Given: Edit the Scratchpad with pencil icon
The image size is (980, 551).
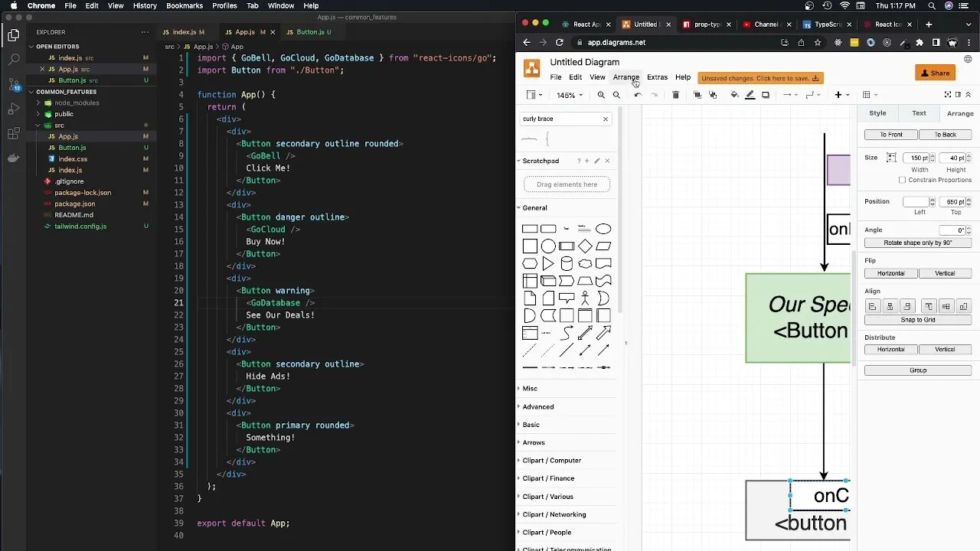Looking at the screenshot, I should [597, 161].
